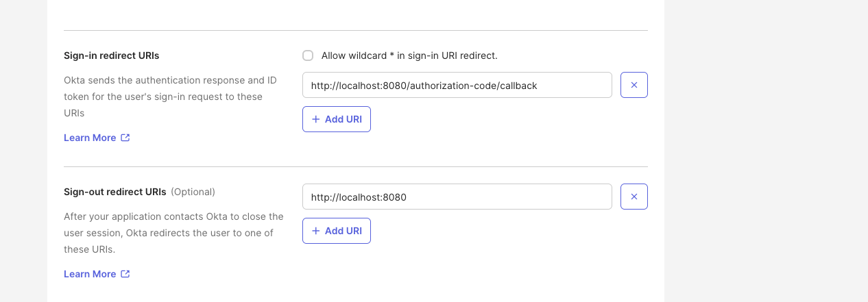Viewport: 868px width, 302px height.
Task: Enable the Allow wildcard checkbox
Action: click(x=308, y=55)
